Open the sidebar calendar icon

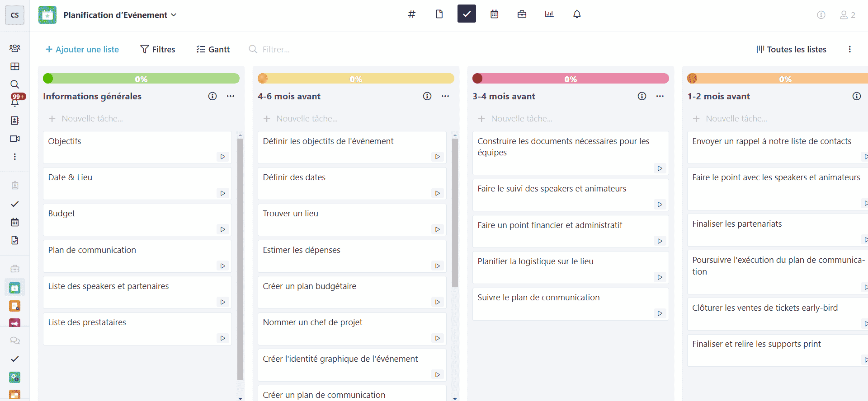coord(15,222)
